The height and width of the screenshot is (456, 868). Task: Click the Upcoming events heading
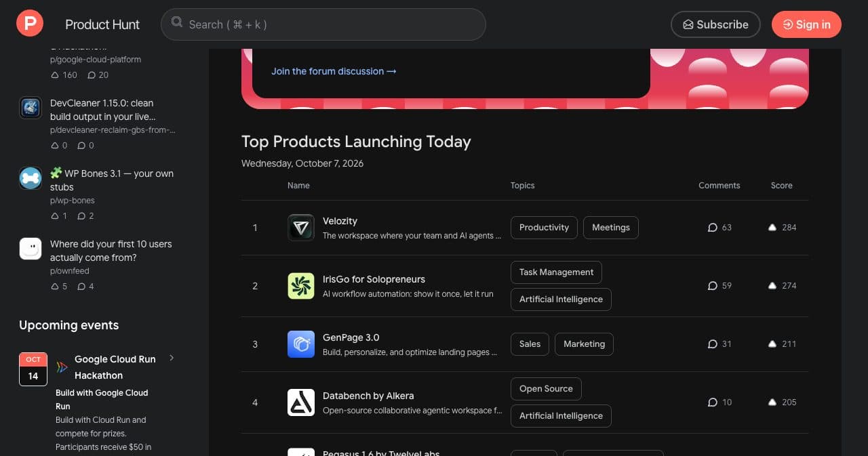[68, 325]
